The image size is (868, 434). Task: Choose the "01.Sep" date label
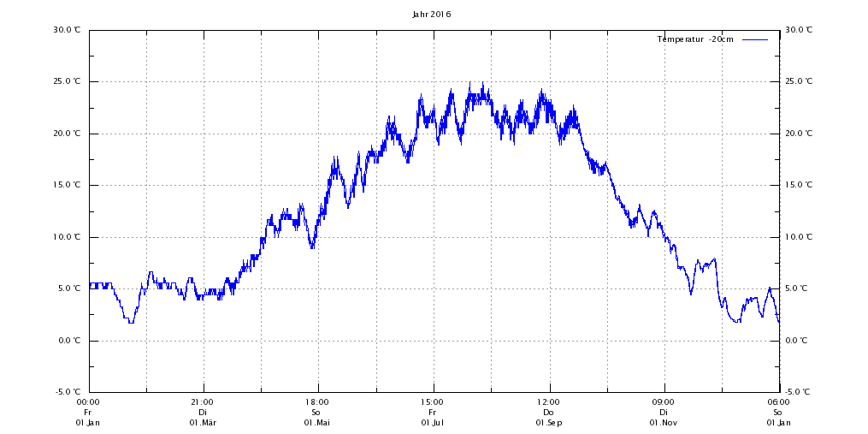(548, 423)
